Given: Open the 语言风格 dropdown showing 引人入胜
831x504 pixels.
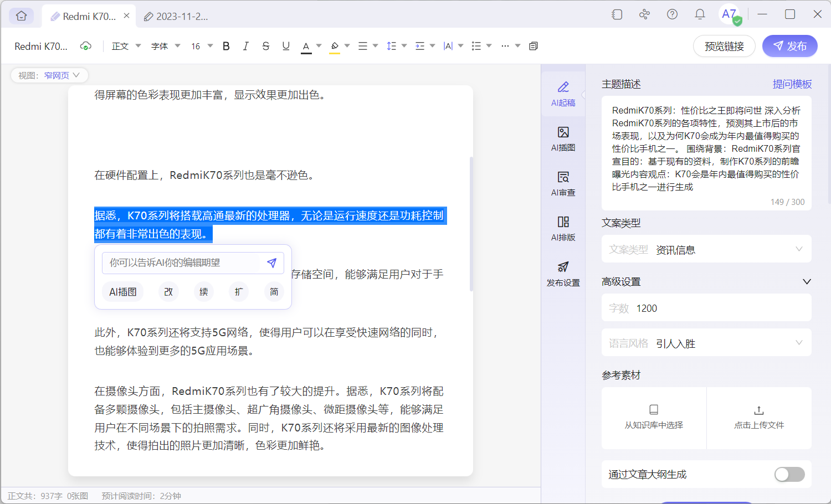Looking at the screenshot, I should (706, 343).
